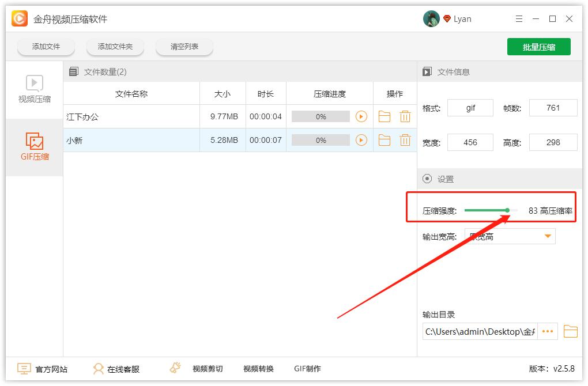Open GIF制作 from the bottom bar
The height and width of the screenshot is (386, 588).
(307, 369)
